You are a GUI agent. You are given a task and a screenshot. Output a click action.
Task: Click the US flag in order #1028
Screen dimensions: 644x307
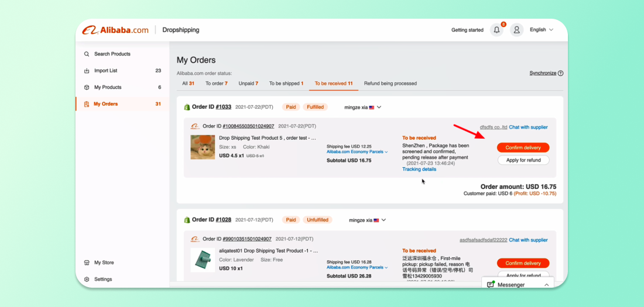(376, 220)
